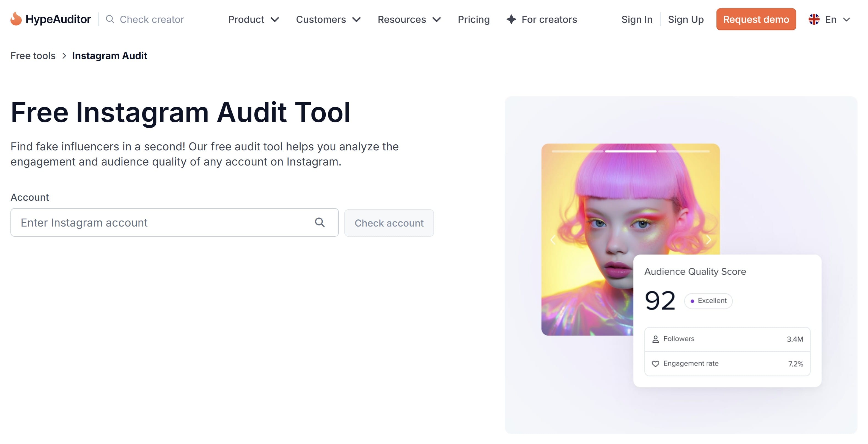This screenshot has width=868, height=444.
Task: Click the UK flag language icon
Action: click(x=814, y=19)
